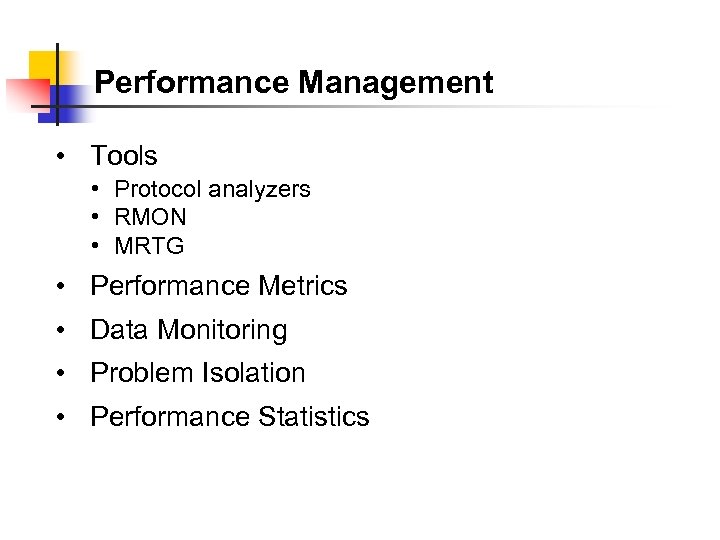Click the Performance Management slide title
The image size is (720, 540).
(294, 82)
